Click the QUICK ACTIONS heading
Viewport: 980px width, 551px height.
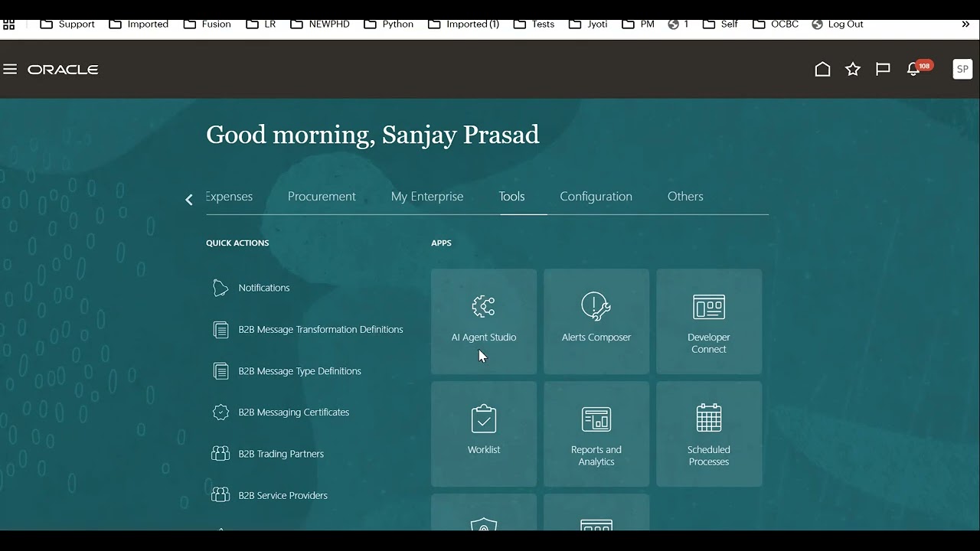coord(237,243)
